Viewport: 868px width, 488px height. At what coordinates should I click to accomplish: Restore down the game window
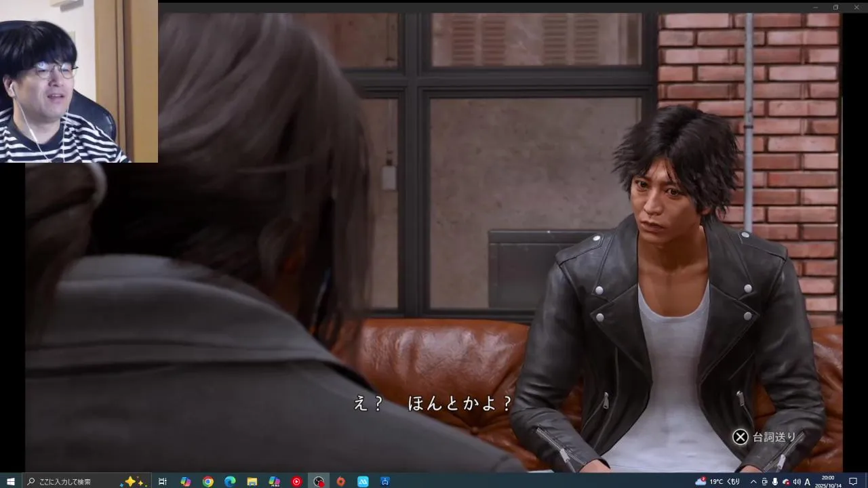pyautogui.click(x=835, y=7)
